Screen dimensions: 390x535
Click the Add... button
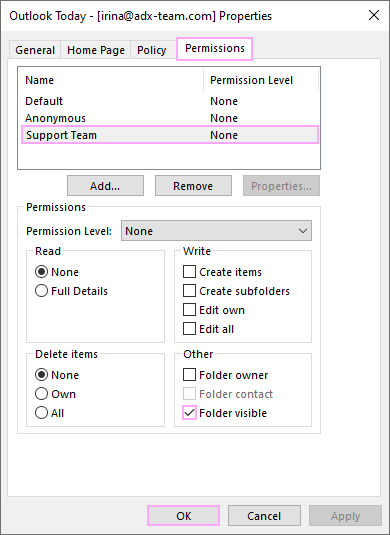(x=105, y=186)
